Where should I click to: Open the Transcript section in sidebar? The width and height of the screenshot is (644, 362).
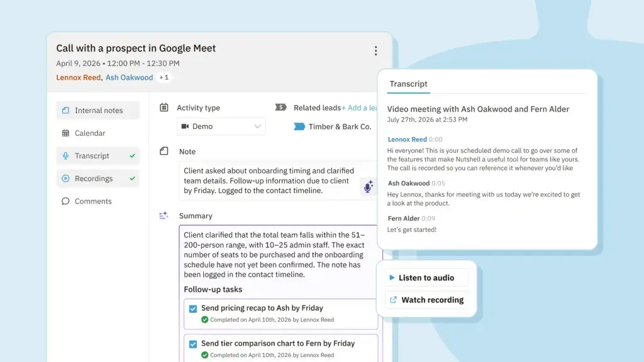97,156
